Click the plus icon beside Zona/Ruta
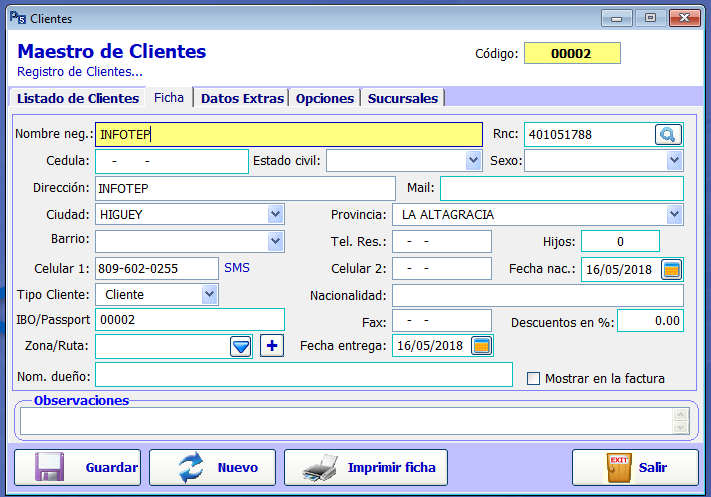Screen dimensions: 711x497 pos(272,346)
